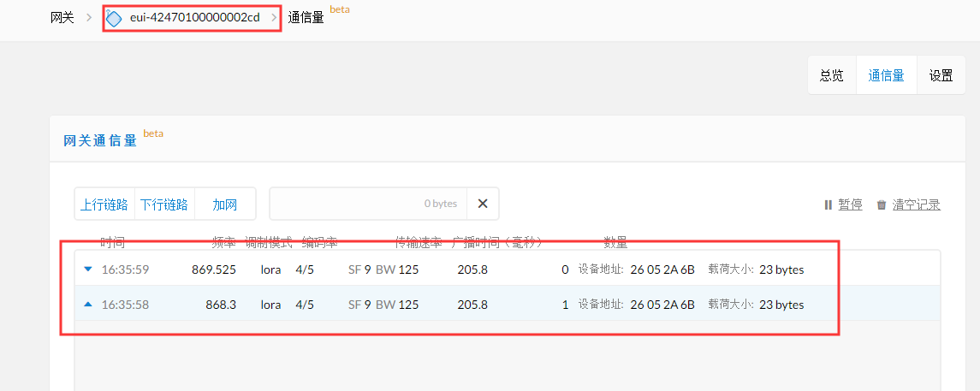Select device address in the 869.525 row
Screen dimensions: 980x391
click(662, 270)
